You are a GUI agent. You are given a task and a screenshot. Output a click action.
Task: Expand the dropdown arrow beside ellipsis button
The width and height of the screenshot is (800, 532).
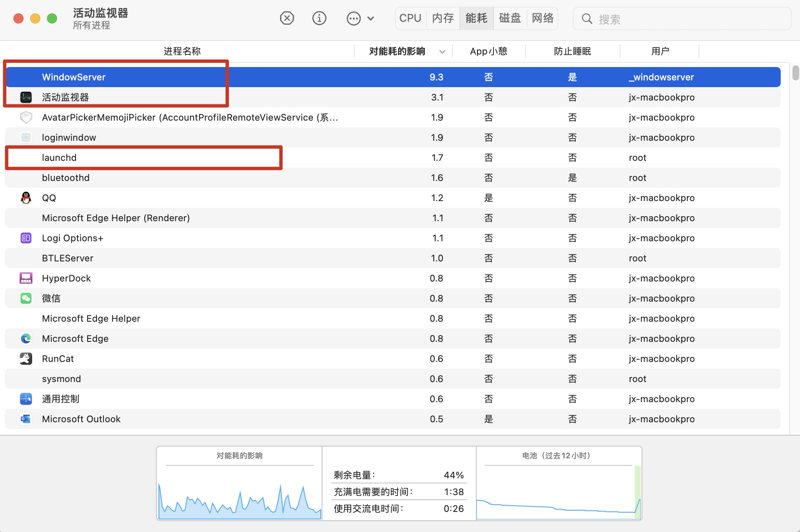click(371, 18)
